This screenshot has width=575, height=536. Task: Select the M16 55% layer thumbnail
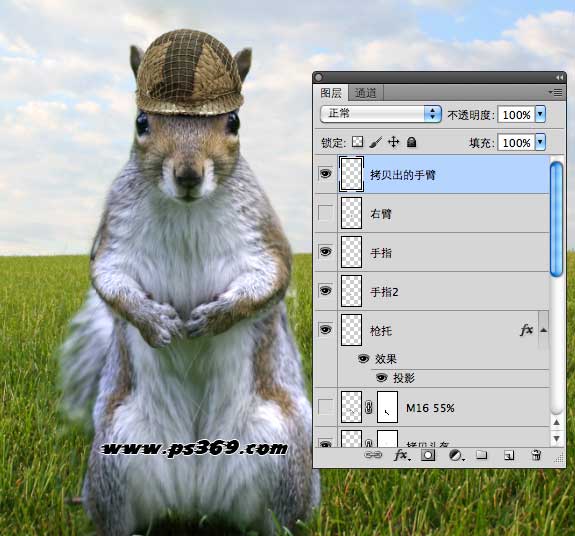351,407
